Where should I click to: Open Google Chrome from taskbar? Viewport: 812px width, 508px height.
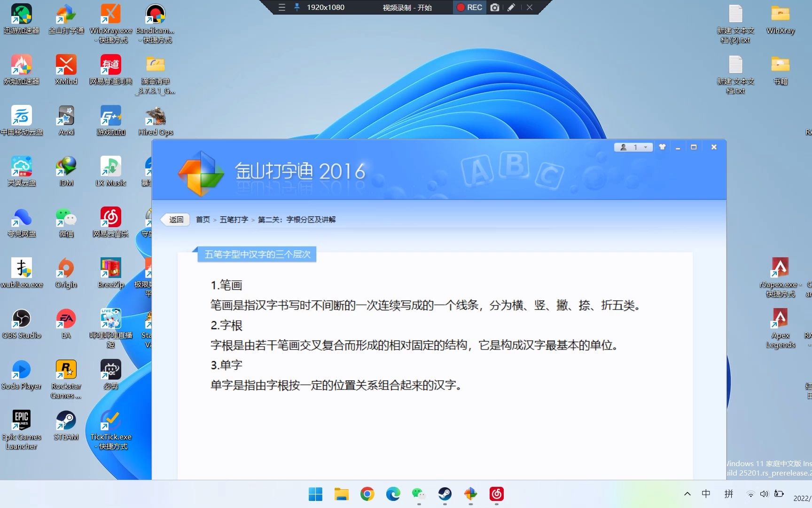(367, 494)
